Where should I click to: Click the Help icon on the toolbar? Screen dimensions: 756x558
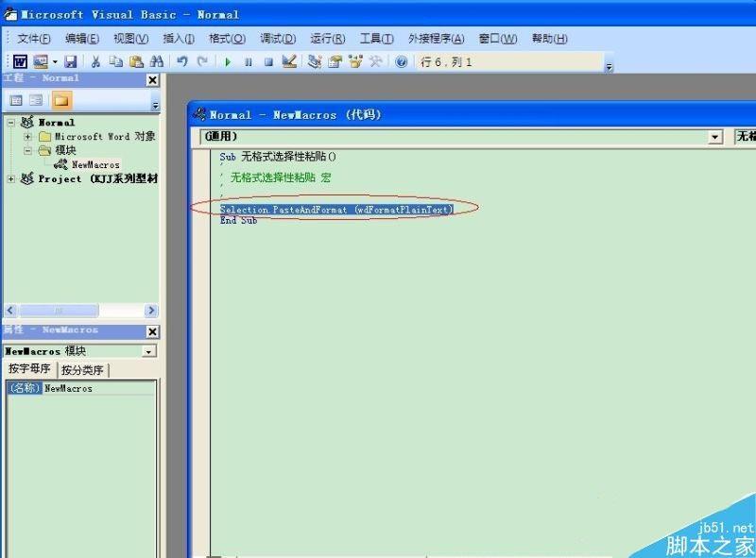click(401, 61)
